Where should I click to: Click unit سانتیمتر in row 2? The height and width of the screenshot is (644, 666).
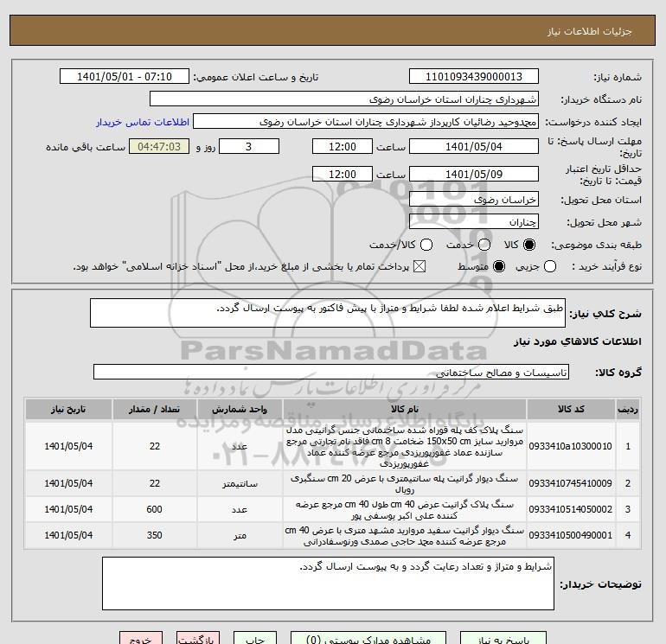pos(240,484)
